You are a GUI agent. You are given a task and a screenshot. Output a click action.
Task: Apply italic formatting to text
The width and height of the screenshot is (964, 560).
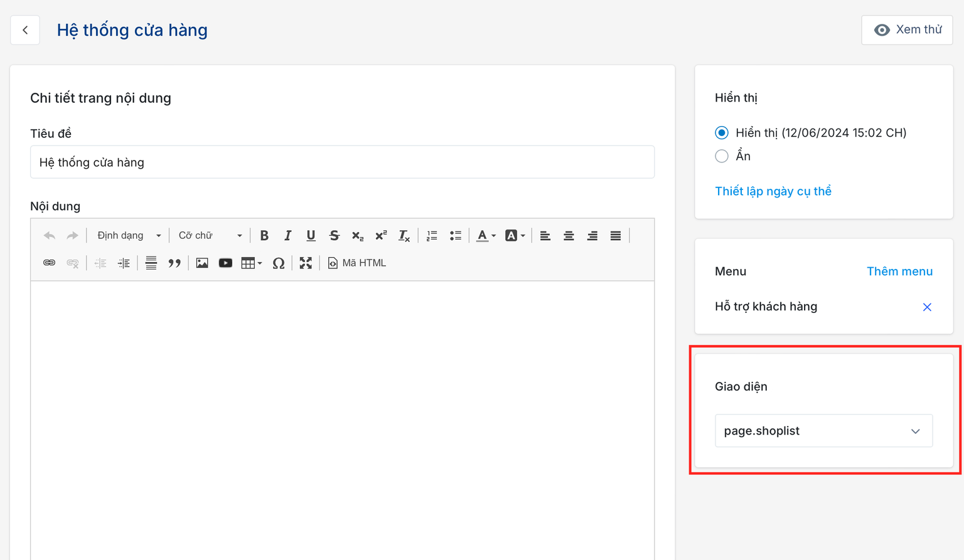(x=287, y=236)
